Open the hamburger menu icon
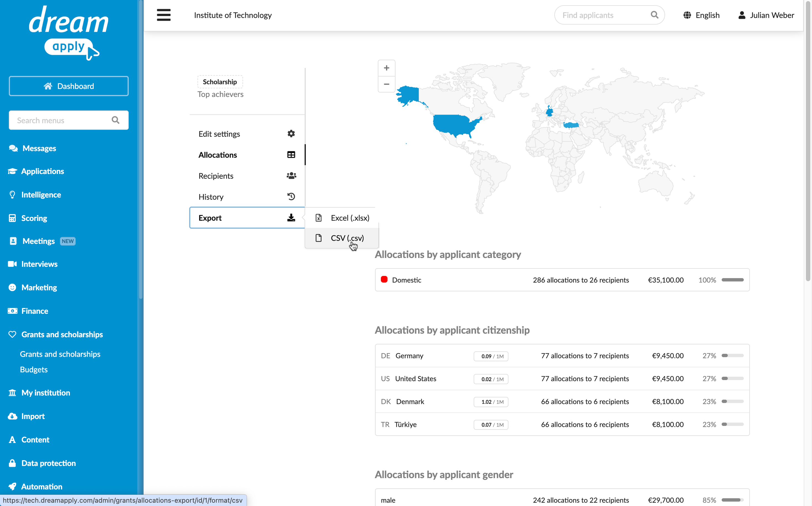812x506 pixels. (164, 15)
